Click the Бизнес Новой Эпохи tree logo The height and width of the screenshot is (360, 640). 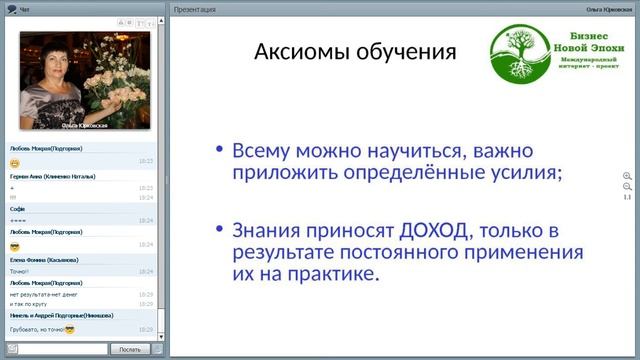tap(520, 54)
